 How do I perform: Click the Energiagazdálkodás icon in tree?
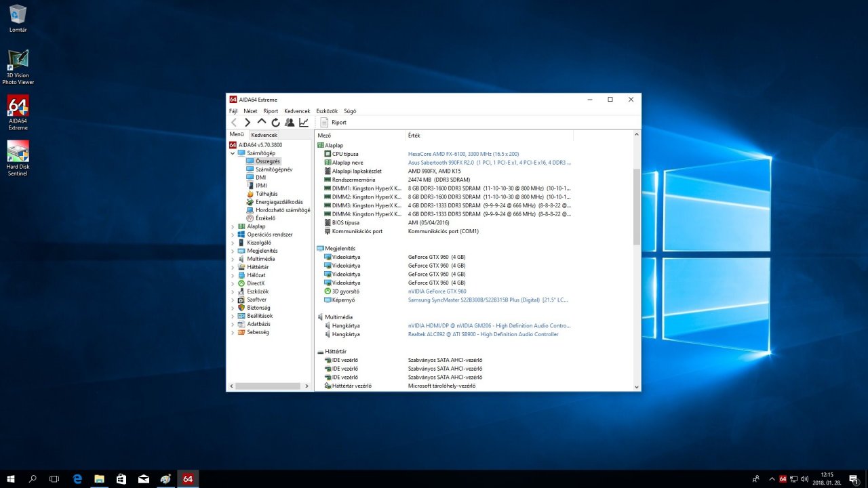250,202
